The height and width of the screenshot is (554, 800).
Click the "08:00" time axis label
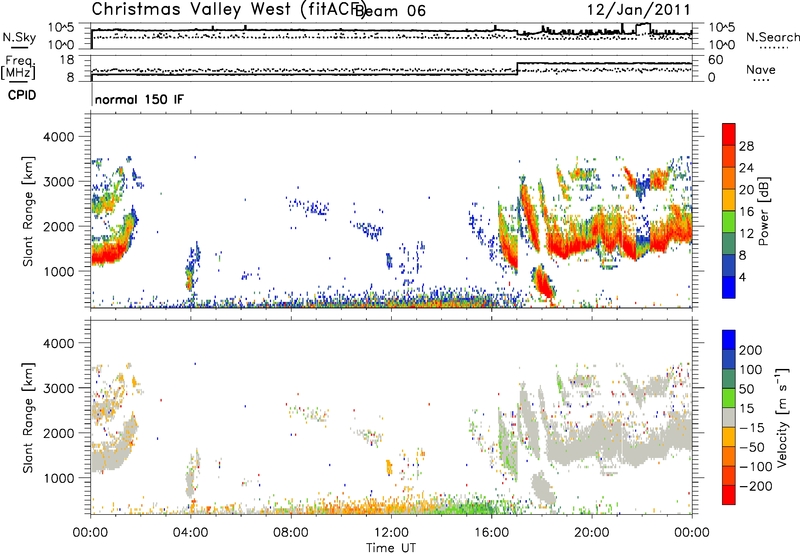coord(291,533)
